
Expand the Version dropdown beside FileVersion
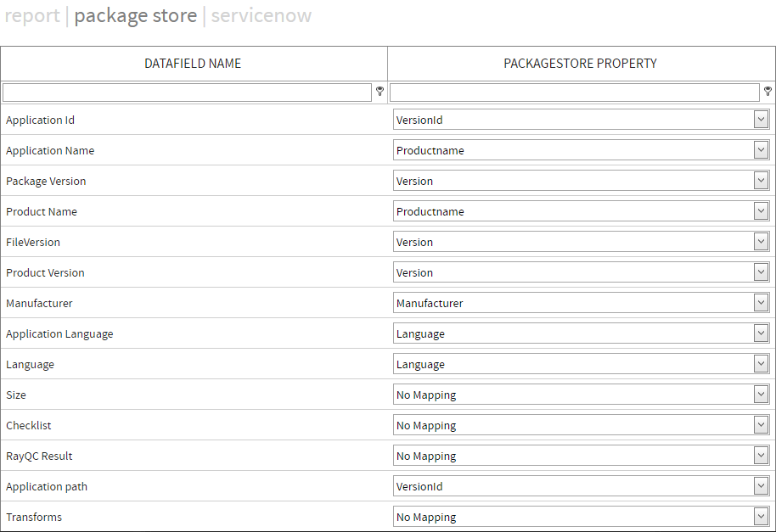[761, 241]
